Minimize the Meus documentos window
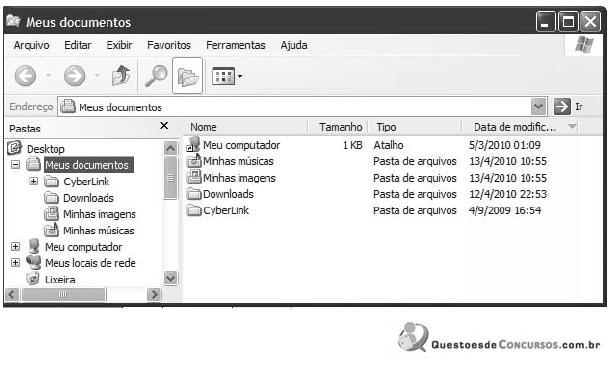Viewport: 611px width, 368px height. click(545, 21)
